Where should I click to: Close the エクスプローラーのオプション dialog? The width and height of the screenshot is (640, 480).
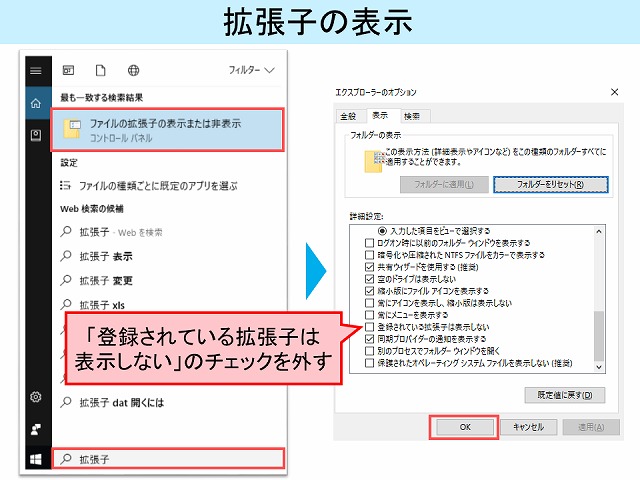[614, 92]
